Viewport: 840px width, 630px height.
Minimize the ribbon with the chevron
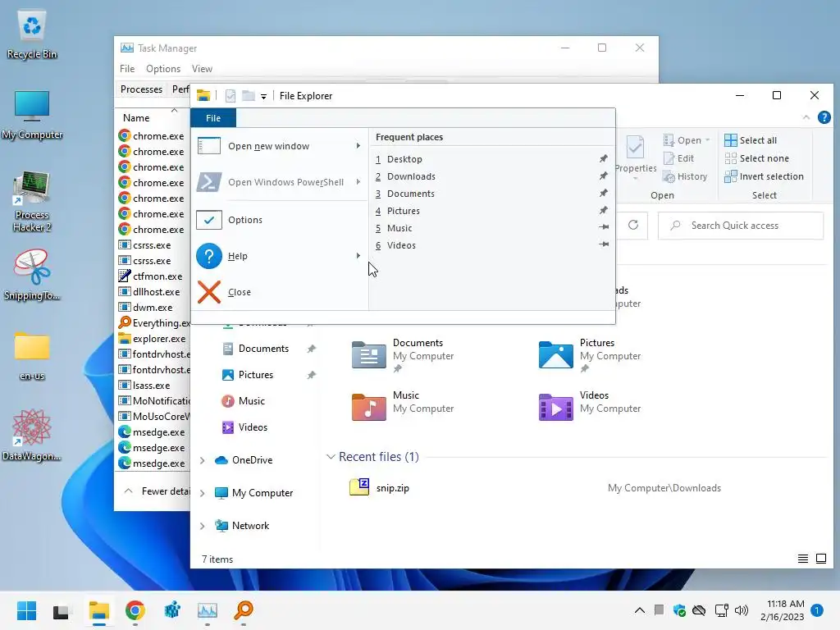pos(806,117)
